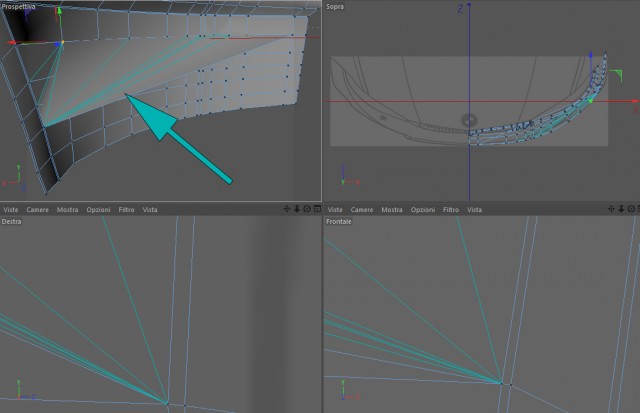Select the Sopra viewport label

(335, 7)
